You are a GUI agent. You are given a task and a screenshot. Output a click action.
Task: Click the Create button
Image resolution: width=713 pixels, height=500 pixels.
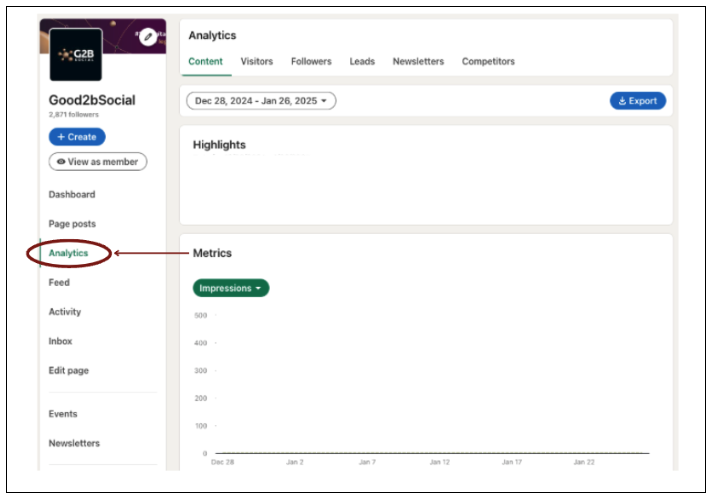click(x=77, y=137)
